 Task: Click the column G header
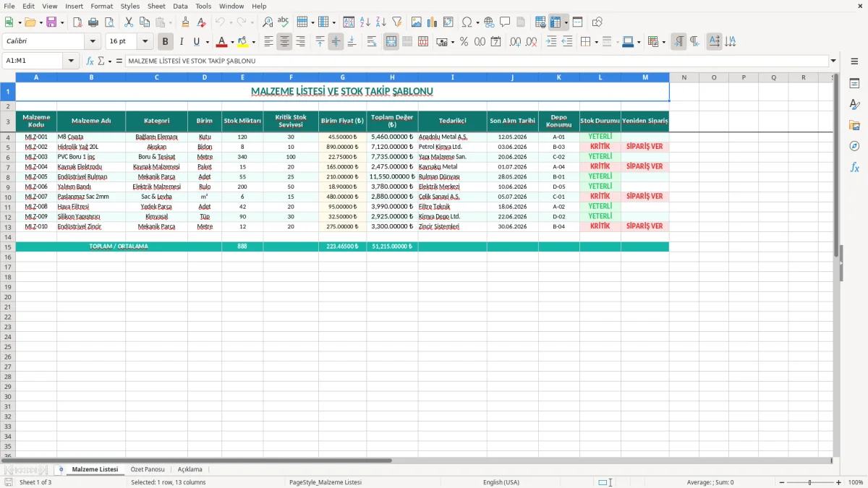(342, 77)
